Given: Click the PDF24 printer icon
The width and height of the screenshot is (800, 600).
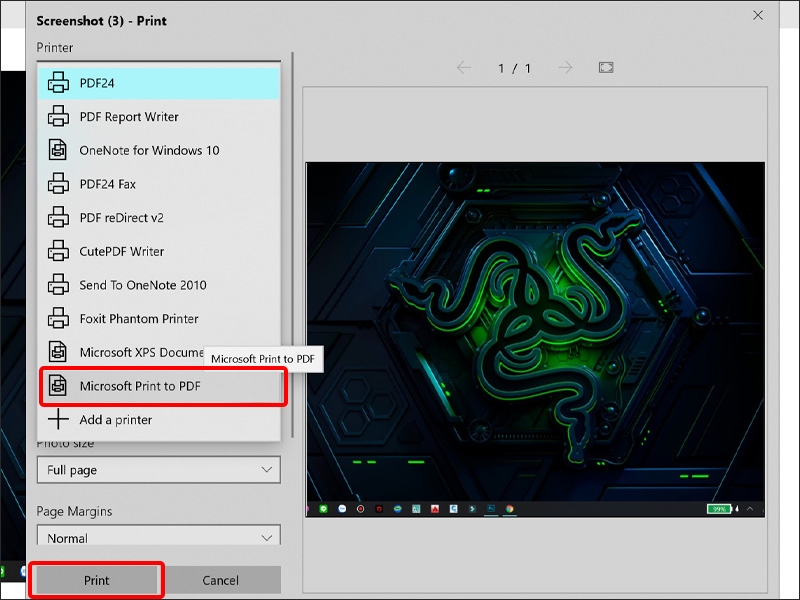Looking at the screenshot, I should tap(58, 83).
